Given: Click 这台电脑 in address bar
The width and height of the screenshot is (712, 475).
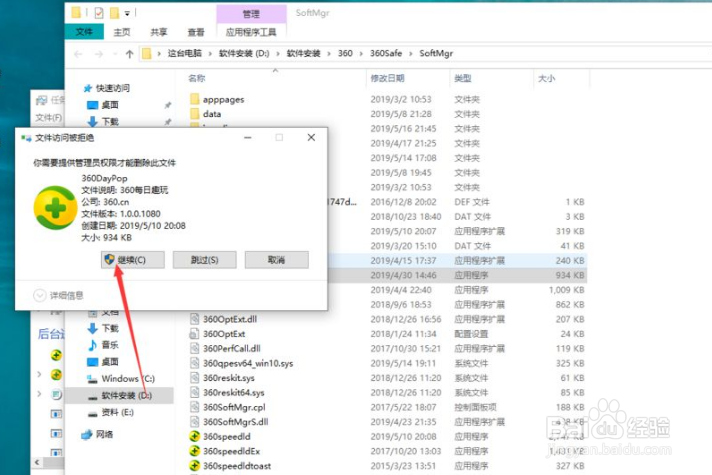Looking at the screenshot, I should coord(185,53).
